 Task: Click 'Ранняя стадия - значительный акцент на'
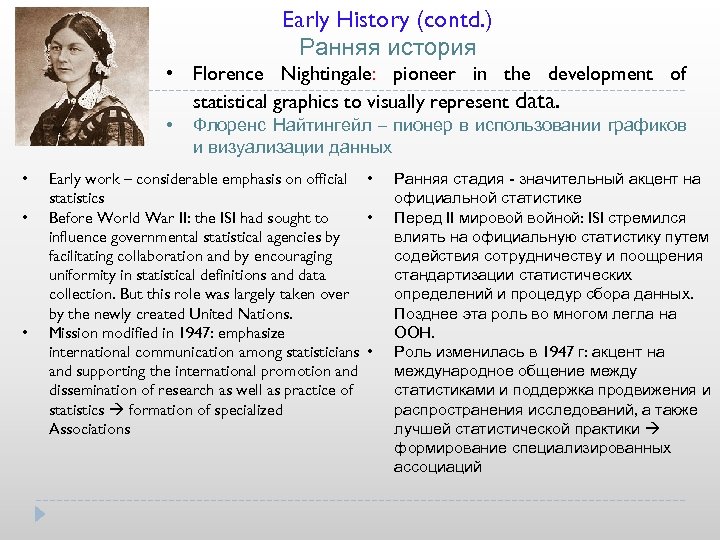[547, 179]
